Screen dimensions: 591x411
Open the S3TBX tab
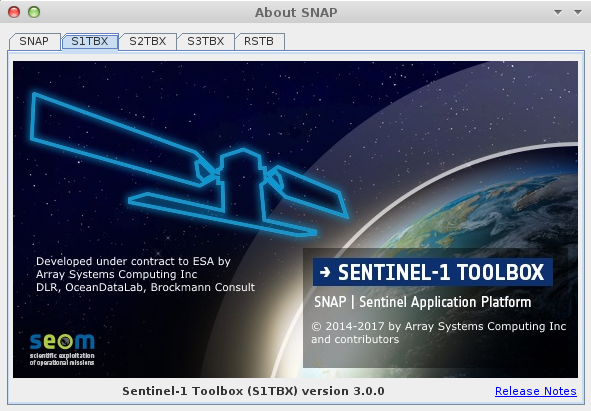pyautogui.click(x=206, y=41)
